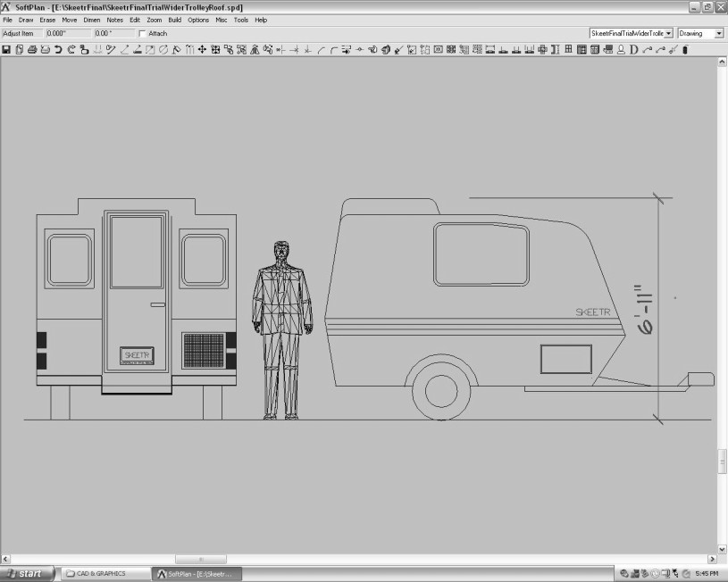Click the fillet curve corner toolbar icon

point(334,50)
